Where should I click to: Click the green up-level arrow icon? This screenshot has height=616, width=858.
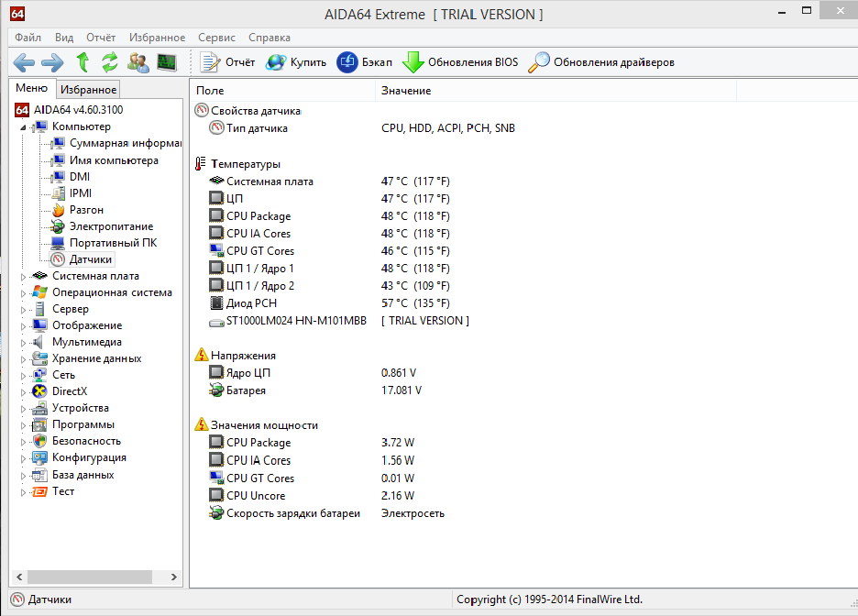click(x=82, y=61)
